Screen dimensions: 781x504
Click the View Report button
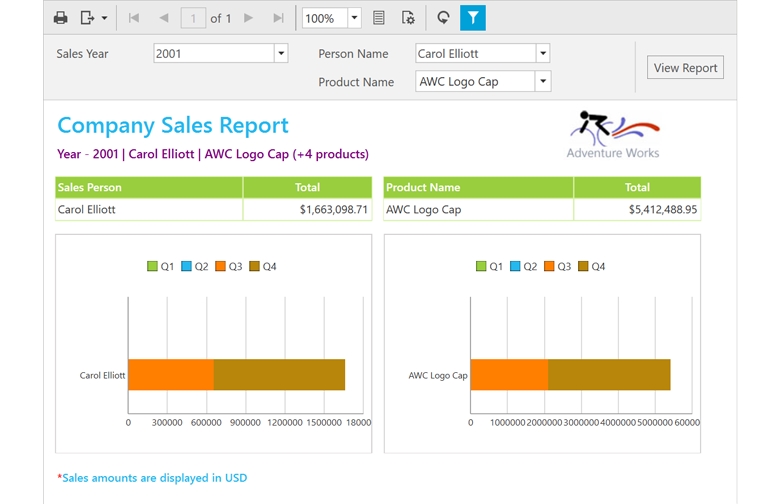[685, 68]
